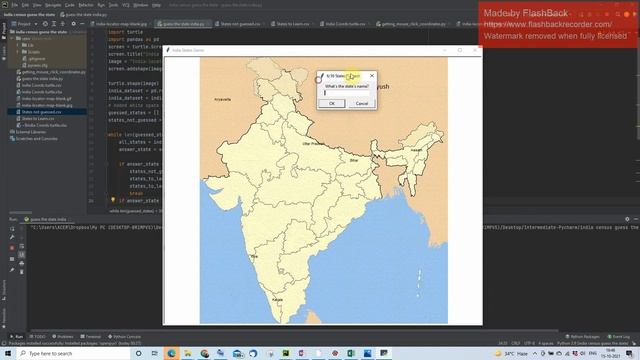The image size is (640, 360).
Task: Open the Project side tool window tab
Action: (4, 31)
